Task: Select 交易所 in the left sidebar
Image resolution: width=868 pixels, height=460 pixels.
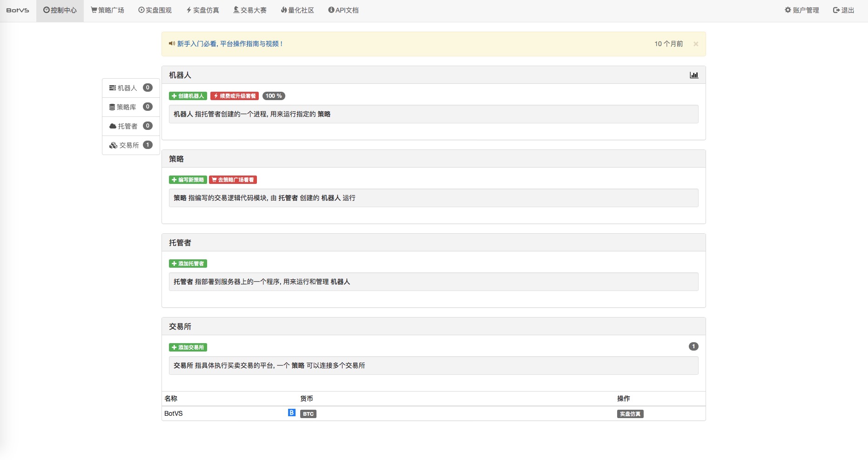Action: pos(131,145)
